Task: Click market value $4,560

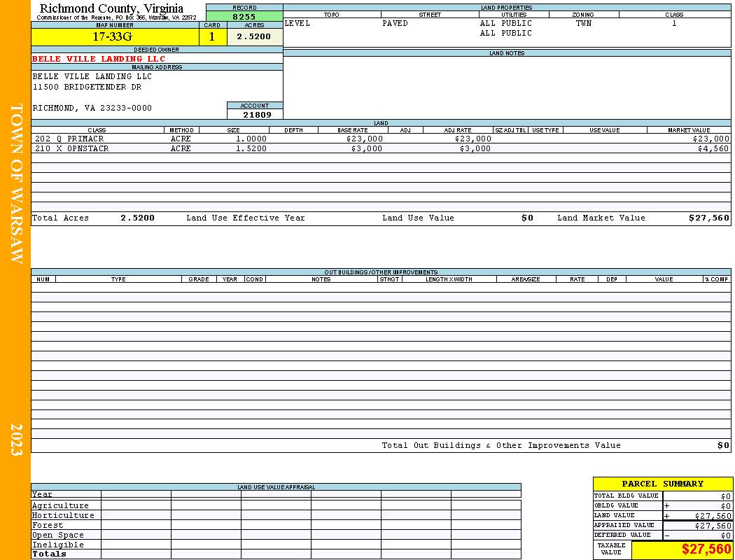Action: (713, 148)
